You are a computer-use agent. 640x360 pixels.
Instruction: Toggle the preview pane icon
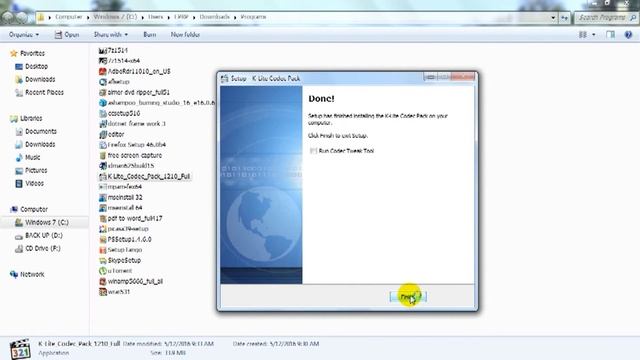pos(611,35)
